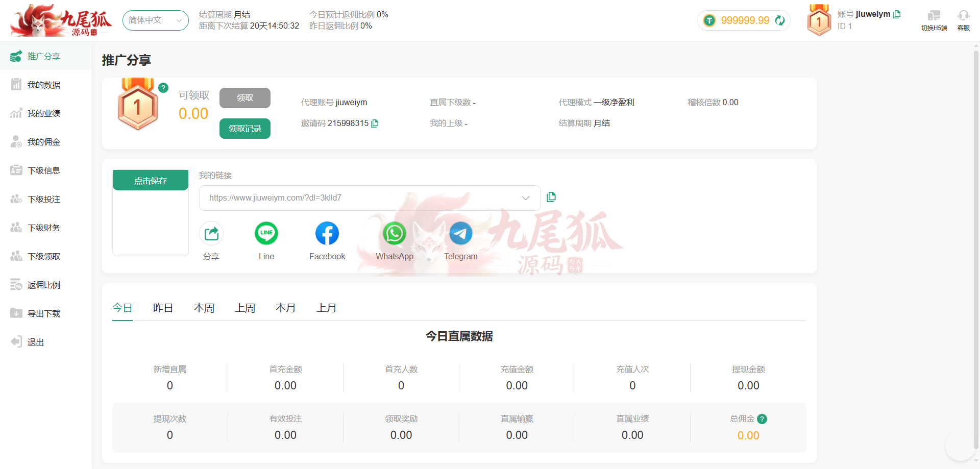
Task: Refresh the account balance
Action: [780, 20]
